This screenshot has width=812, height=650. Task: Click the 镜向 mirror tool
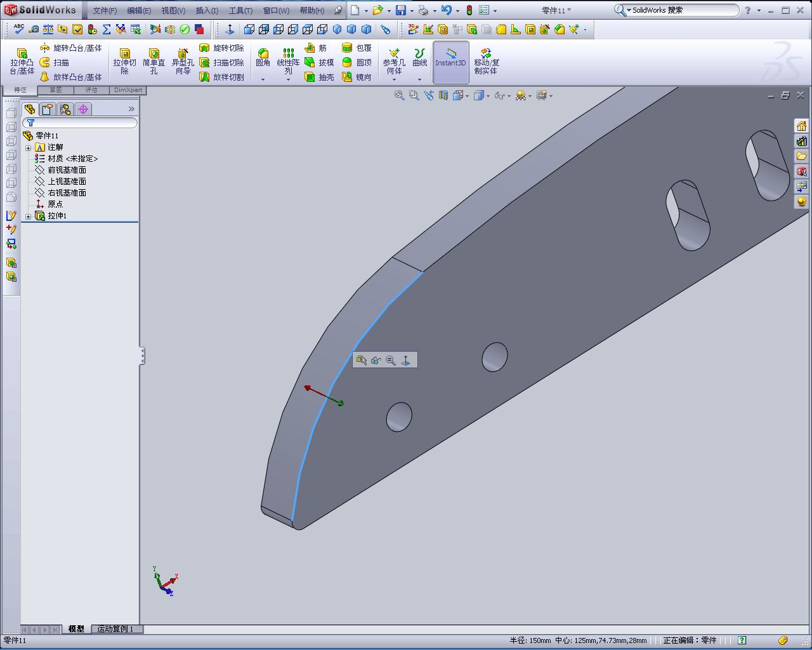tap(357, 77)
